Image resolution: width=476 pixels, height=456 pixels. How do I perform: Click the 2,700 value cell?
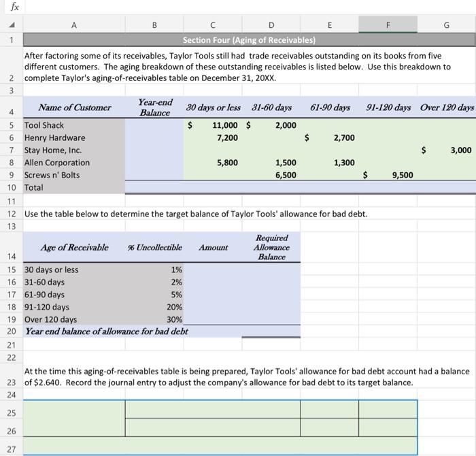(330, 137)
